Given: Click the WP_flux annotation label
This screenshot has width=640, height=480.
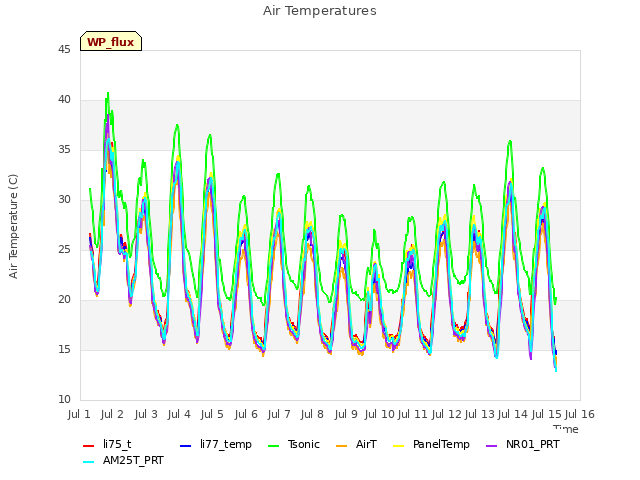Looking at the screenshot, I should (111, 42).
